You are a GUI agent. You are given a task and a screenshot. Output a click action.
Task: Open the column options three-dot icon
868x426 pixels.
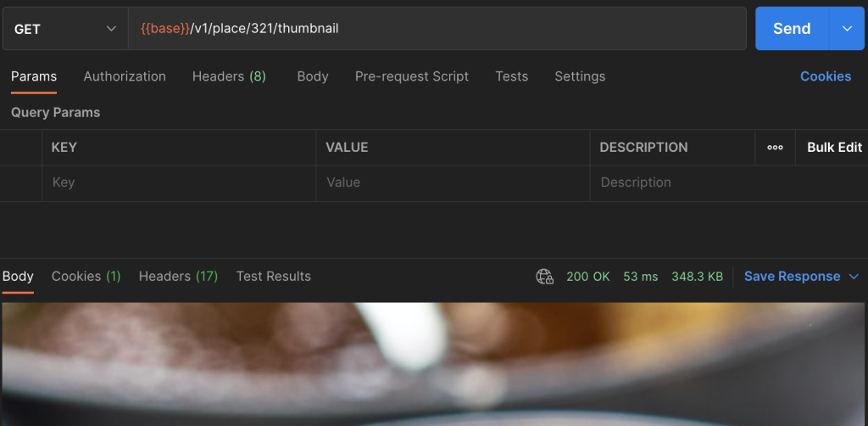(x=775, y=148)
